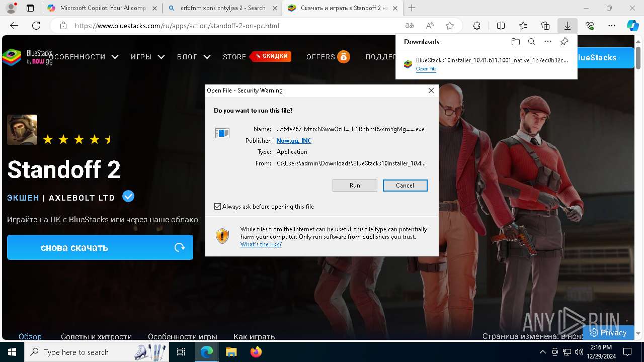The height and width of the screenshot is (362, 644).
Task: Click the СКИДКИ discount badge
Action: pyautogui.click(x=271, y=56)
